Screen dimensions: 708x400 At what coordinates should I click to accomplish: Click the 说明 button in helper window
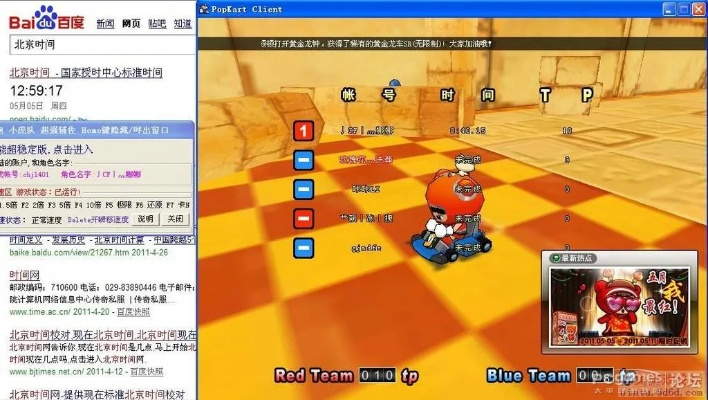point(145,219)
